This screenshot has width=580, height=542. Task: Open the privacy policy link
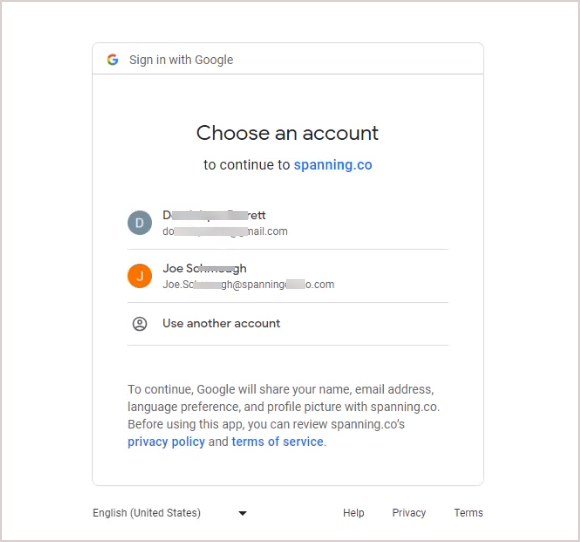(x=166, y=442)
